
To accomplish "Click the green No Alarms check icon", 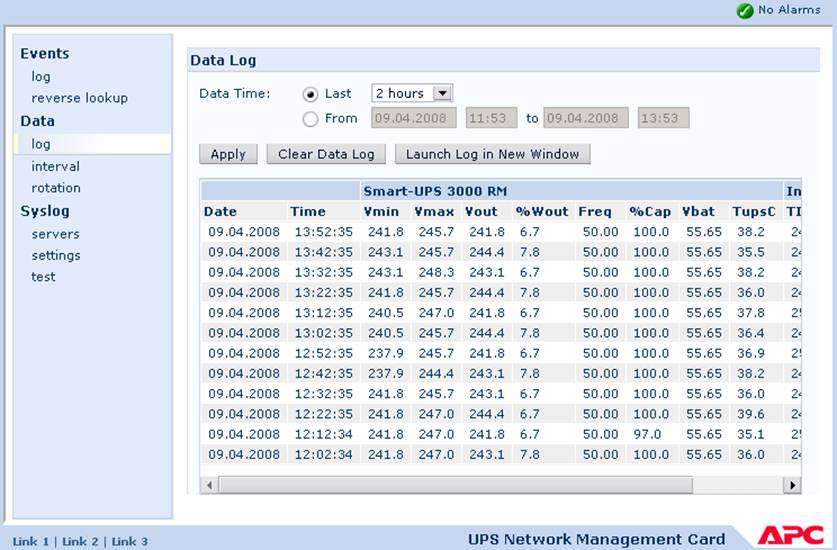I will pos(745,11).
